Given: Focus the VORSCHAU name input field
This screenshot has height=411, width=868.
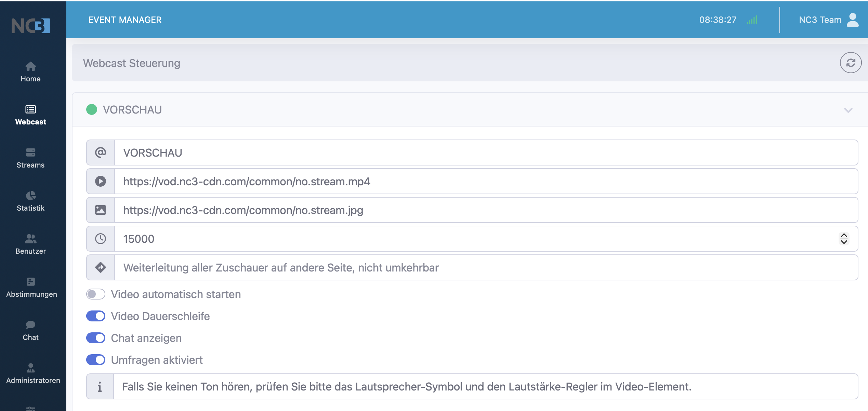Looking at the screenshot, I should pos(486,153).
